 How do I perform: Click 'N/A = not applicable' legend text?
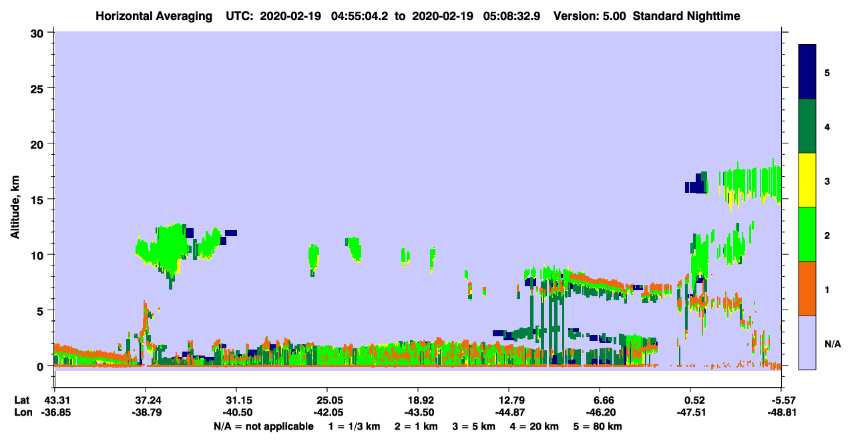point(263,426)
